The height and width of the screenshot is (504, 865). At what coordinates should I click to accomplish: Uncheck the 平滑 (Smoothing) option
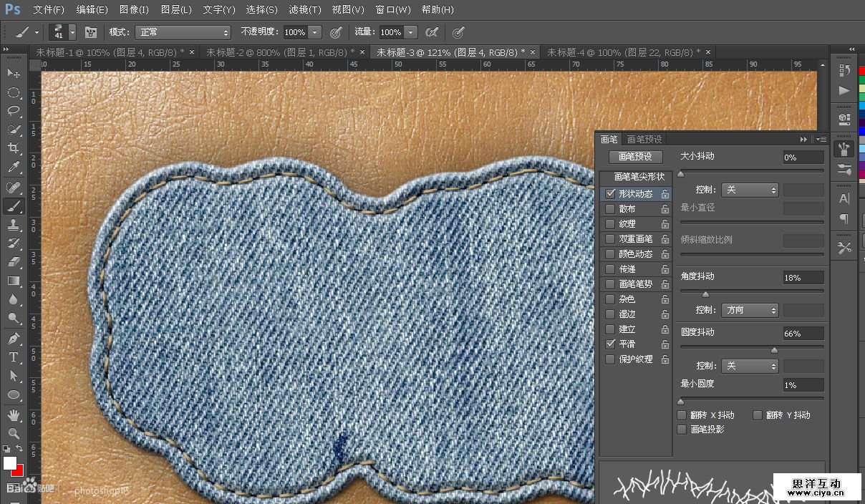pos(610,344)
